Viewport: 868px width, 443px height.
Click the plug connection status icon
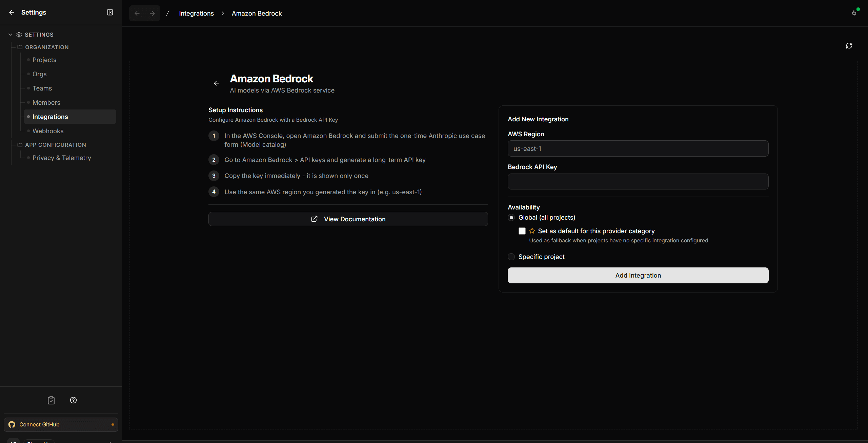pyautogui.click(x=854, y=13)
